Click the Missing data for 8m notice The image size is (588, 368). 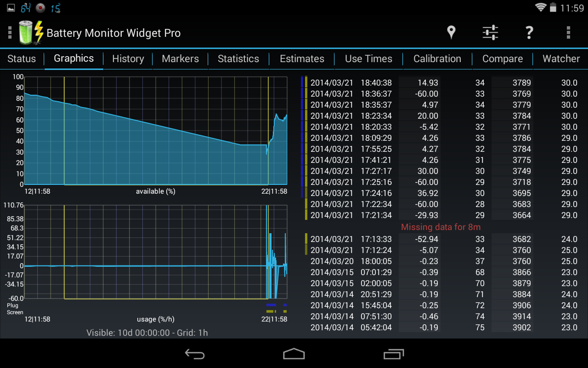[x=440, y=227]
